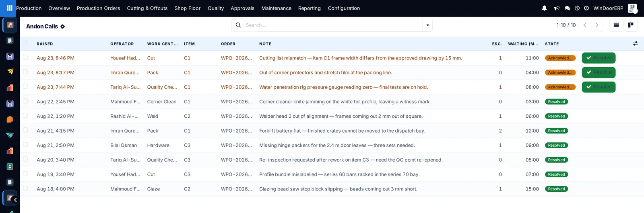The width and height of the screenshot is (644, 213).
Task: Open the Configuration menu
Action: (x=344, y=8)
